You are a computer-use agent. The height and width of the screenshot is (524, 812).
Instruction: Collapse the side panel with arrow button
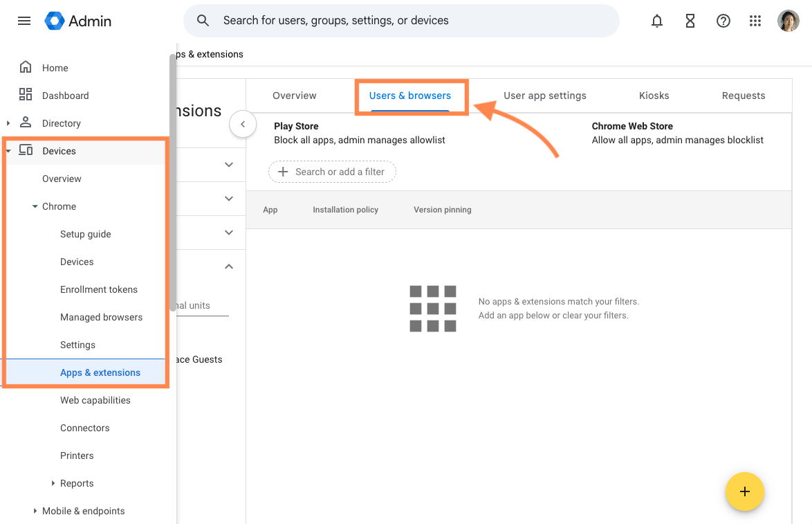click(242, 125)
